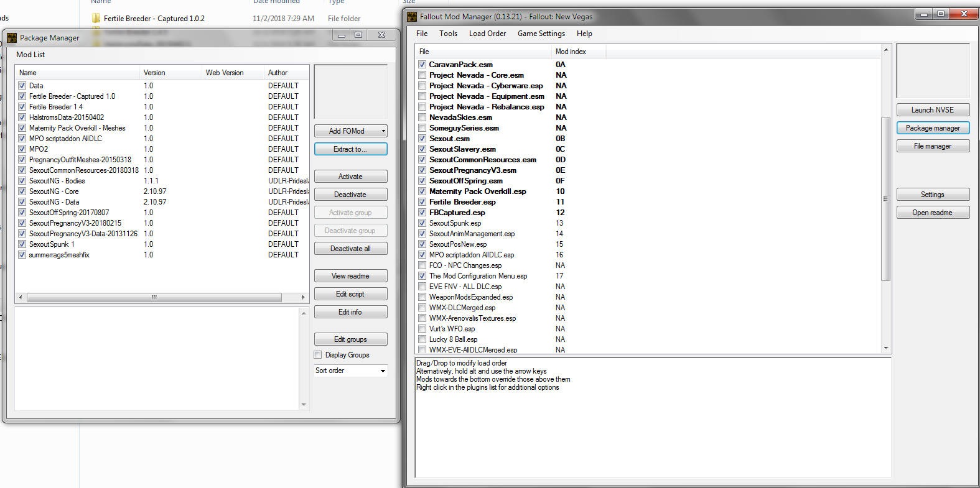Open the Tools menu
This screenshot has height=488, width=980.
click(448, 34)
